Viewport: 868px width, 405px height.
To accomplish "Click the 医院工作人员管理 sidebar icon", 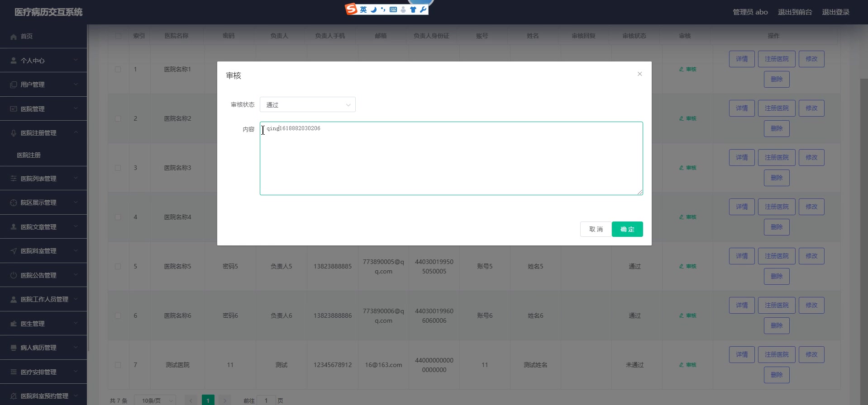I will coord(14,299).
